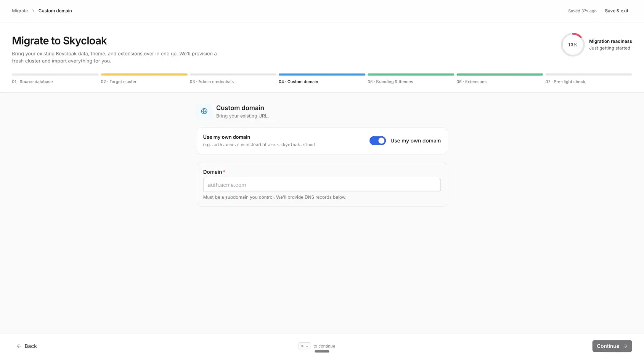The image size is (644, 358).
Task: Select step 03 Admin credentials
Action: pyautogui.click(x=233, y=79)
